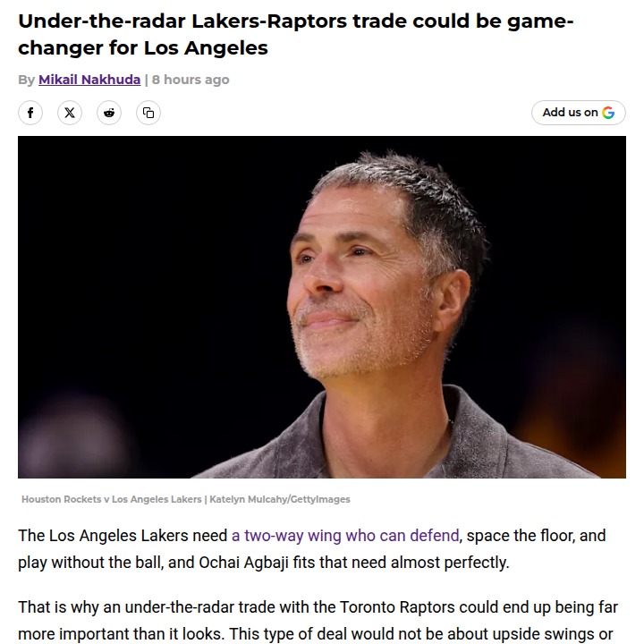Viewport: 644px width, 644px height.
Task: Share the article on Reddit
Action: pos(109,113)
